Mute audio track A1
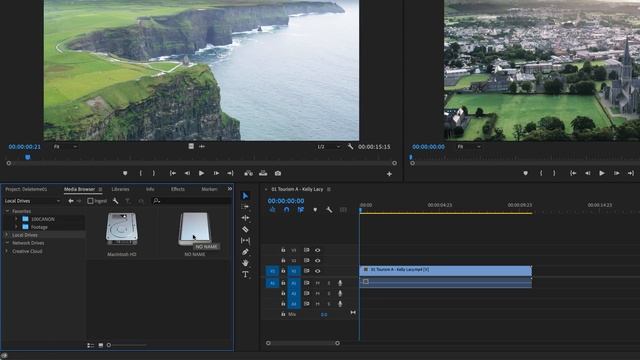The width and height of the screenshot is (640, 360). click(318, 283)
